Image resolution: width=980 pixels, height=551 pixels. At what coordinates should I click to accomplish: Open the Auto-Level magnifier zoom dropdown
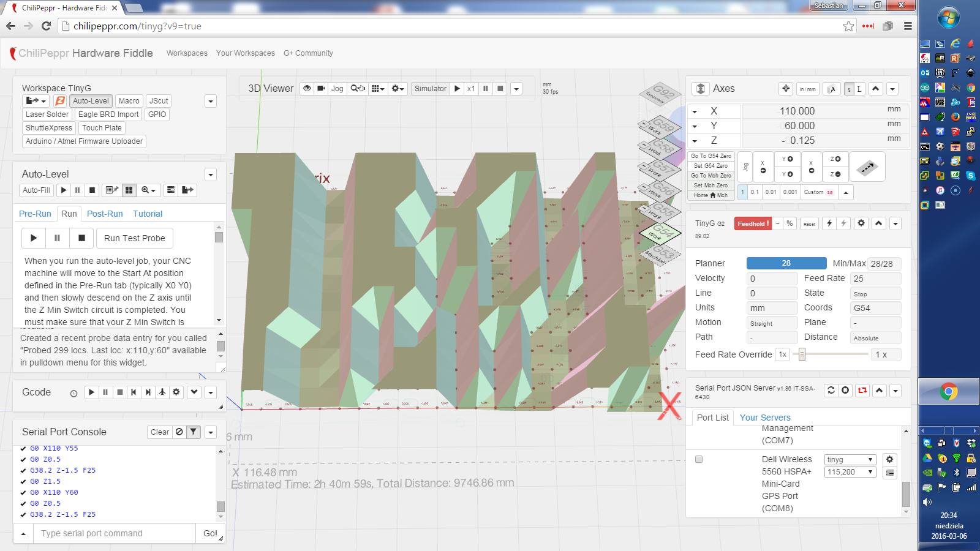(x=149, y=190)
